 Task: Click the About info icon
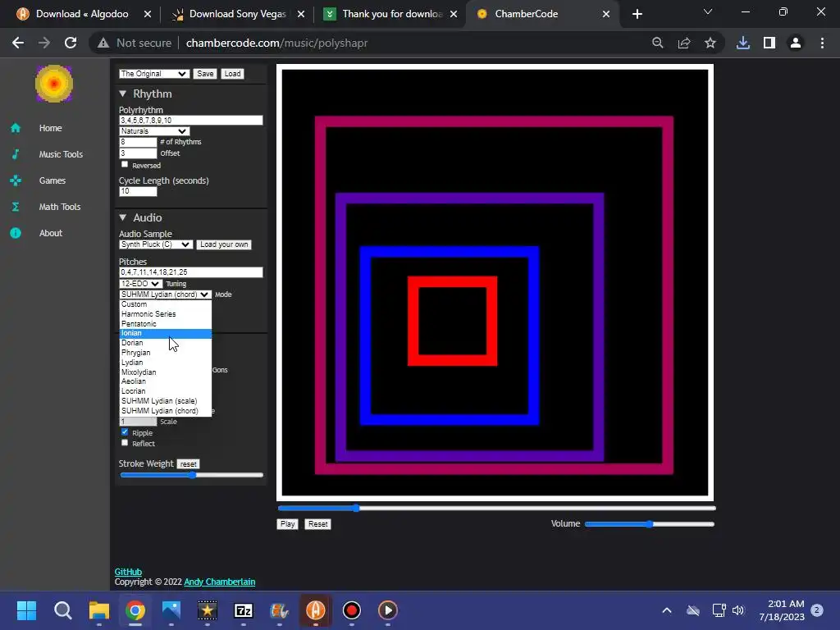point(16,233)
